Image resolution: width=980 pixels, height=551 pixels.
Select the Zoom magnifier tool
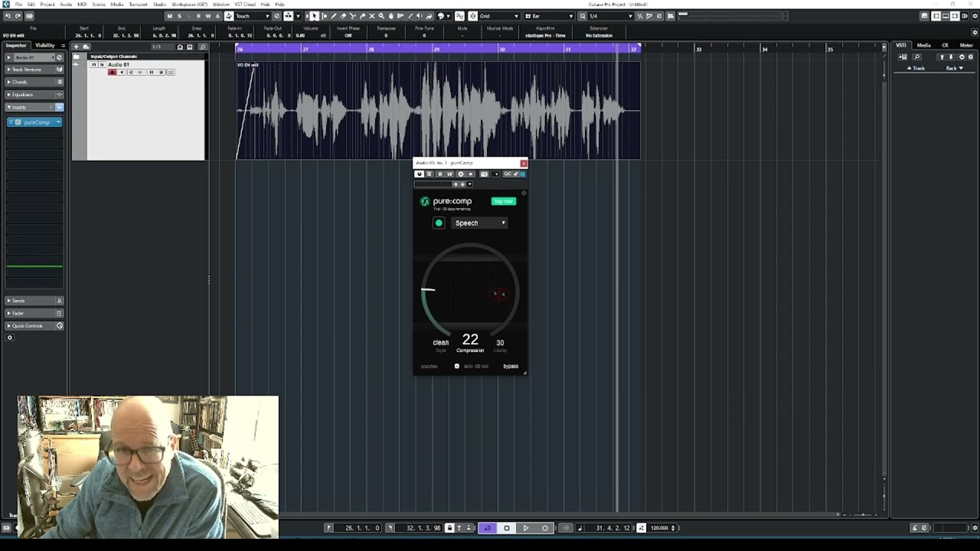[x=381, y=16]
